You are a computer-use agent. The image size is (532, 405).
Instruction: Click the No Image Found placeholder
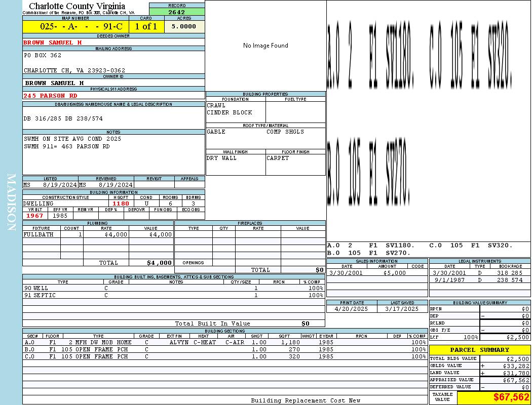265,46
